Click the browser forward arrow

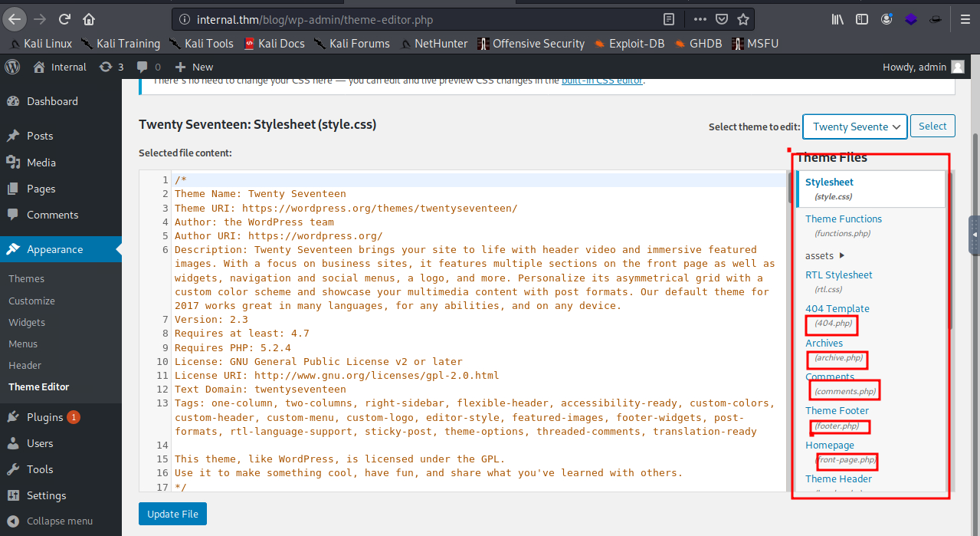[x=41, y=19]
